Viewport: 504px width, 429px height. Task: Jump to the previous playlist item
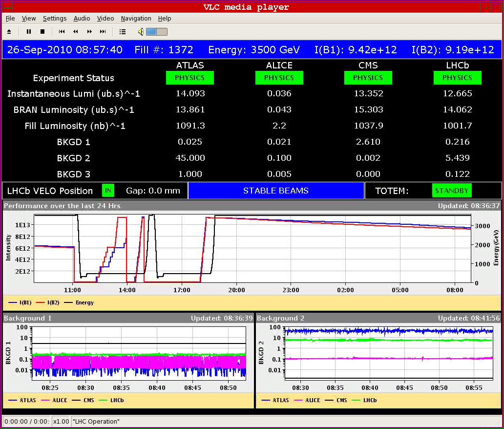62,32
